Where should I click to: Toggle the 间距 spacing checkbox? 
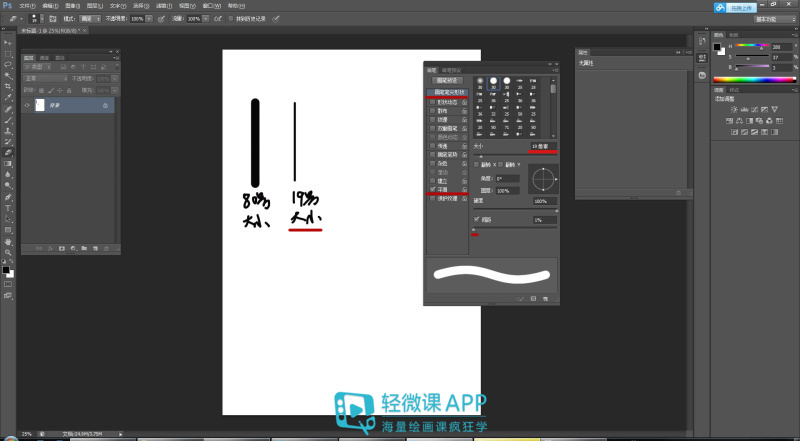[477, 219]
